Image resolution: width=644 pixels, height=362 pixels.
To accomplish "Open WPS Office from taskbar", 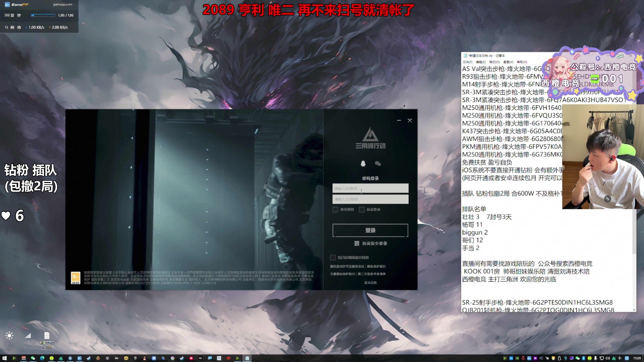I will [x=228, y=358].
